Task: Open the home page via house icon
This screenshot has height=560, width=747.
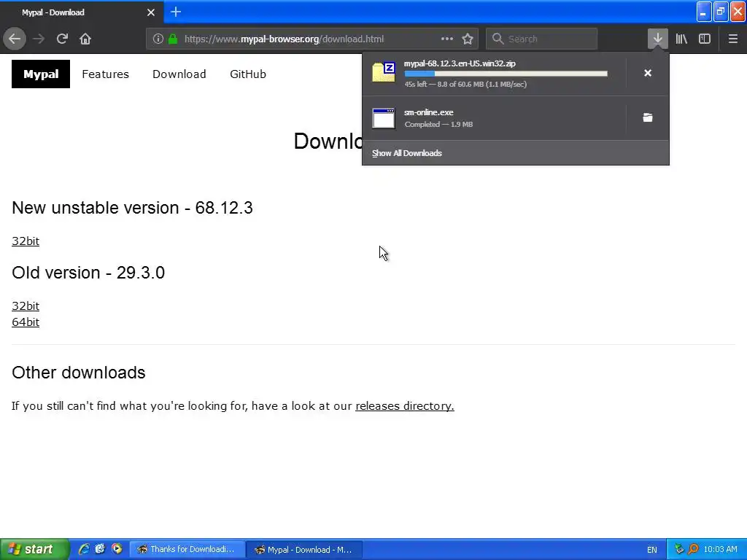Action: (x=85, y=39)
